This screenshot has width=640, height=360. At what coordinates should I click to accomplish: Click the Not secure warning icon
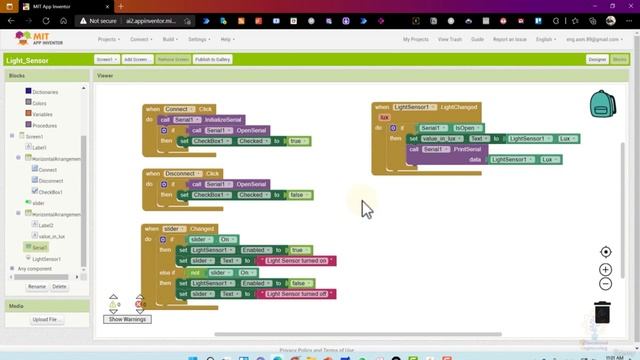point(83,21)
